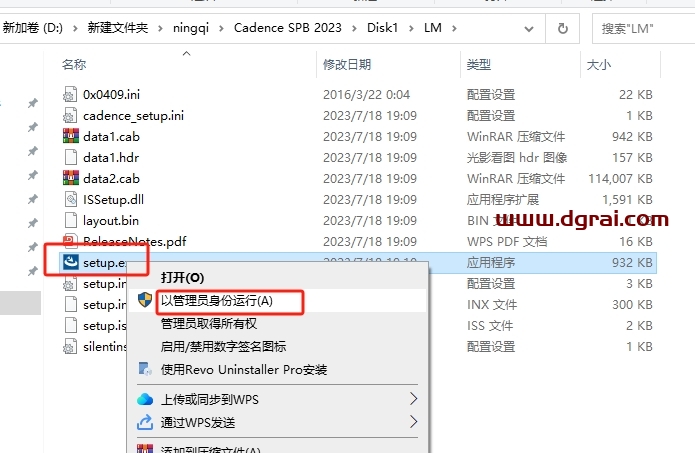Select file name cadence_setup.ini
695x453 pixels.
pyautogui.click(x=133, y=116)
